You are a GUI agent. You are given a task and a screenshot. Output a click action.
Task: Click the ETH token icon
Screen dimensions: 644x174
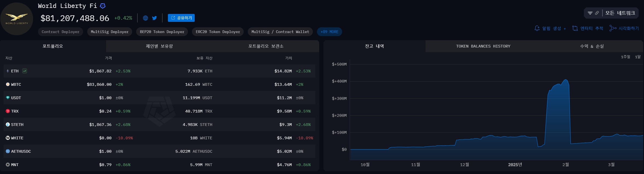pyautogui.click(x=8, y=71)
